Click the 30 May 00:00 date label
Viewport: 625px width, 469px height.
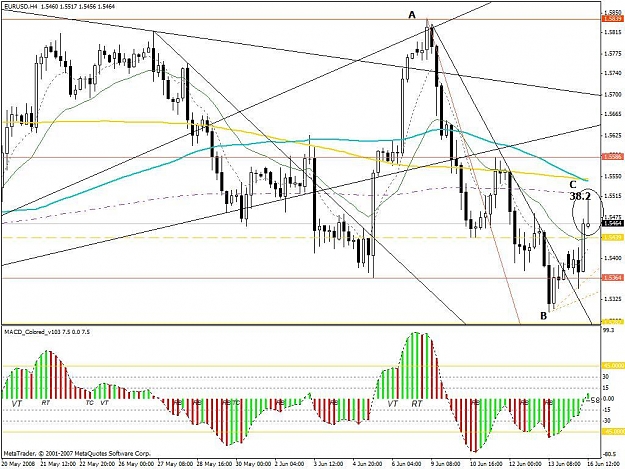pyautogui.click(x=253, y=464)
